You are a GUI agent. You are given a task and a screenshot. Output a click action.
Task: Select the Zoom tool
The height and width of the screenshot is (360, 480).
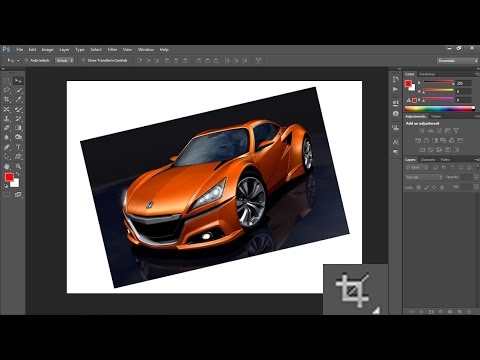(18, 166)
